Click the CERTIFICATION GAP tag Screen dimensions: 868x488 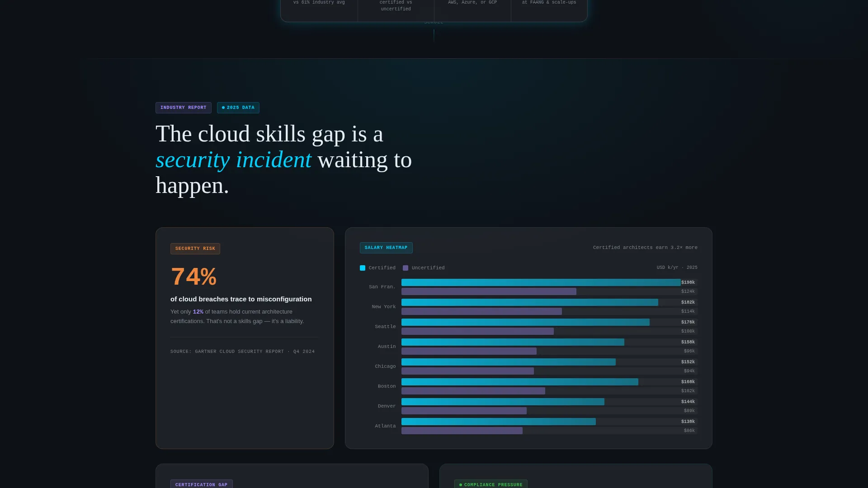click(x=202, y=484)
